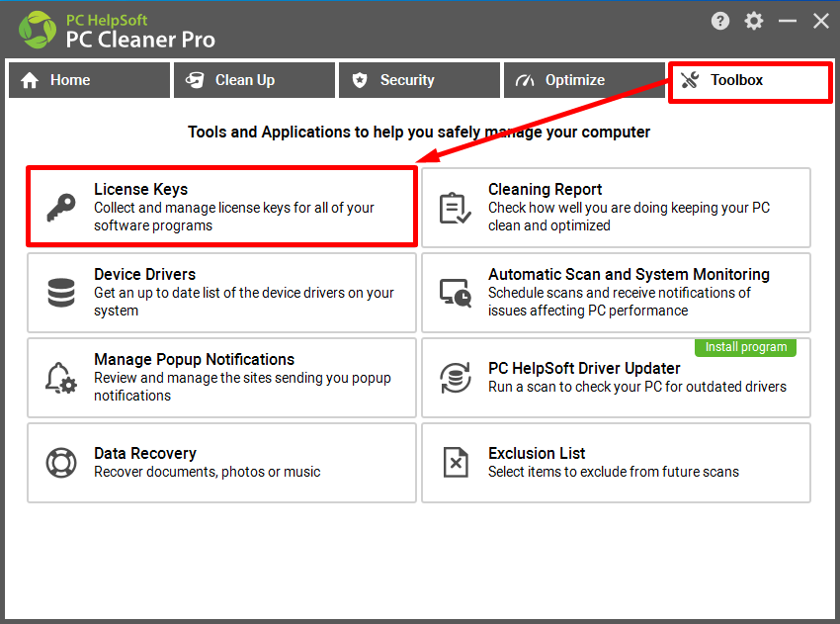Click the PC HelpSoft green leaf logo
Image resolution: width=840 pixels, height=624 pixels.
37,30
